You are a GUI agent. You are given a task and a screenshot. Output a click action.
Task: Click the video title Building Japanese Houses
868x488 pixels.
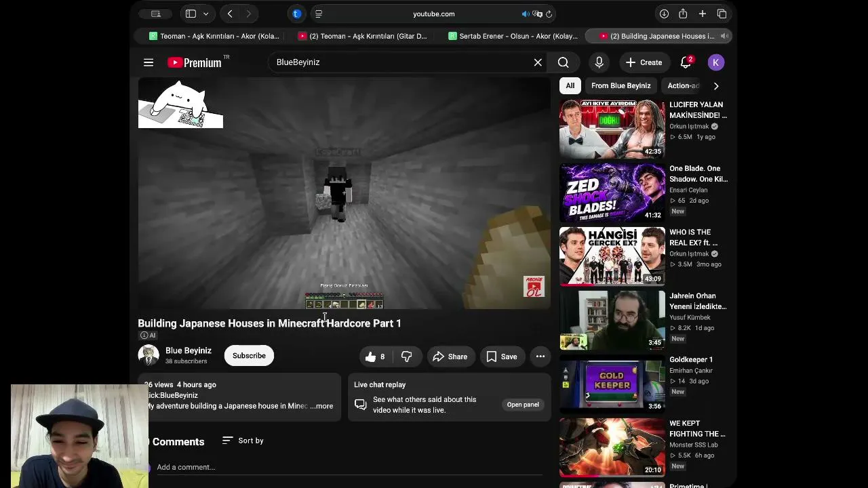point(270,323)
